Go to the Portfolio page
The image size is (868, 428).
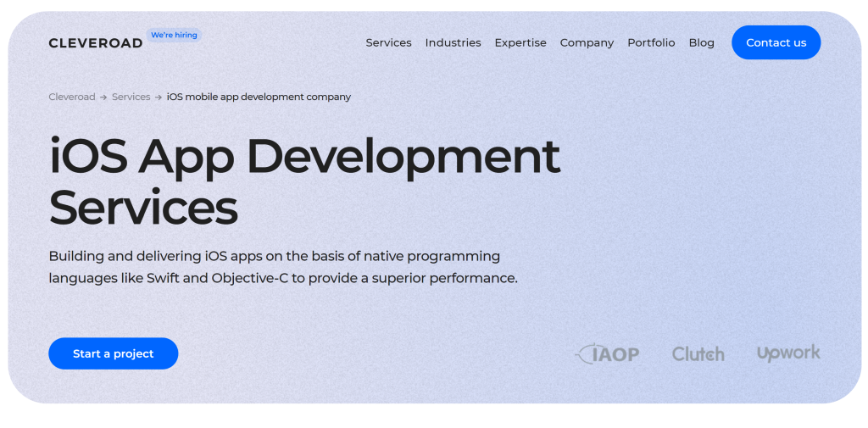651,42
